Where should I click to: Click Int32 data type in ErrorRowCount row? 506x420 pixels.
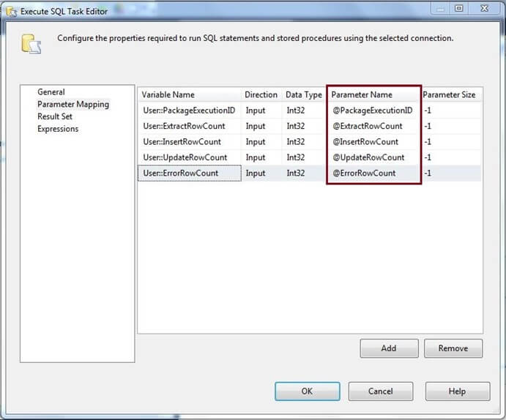click(x=304, y=173)
